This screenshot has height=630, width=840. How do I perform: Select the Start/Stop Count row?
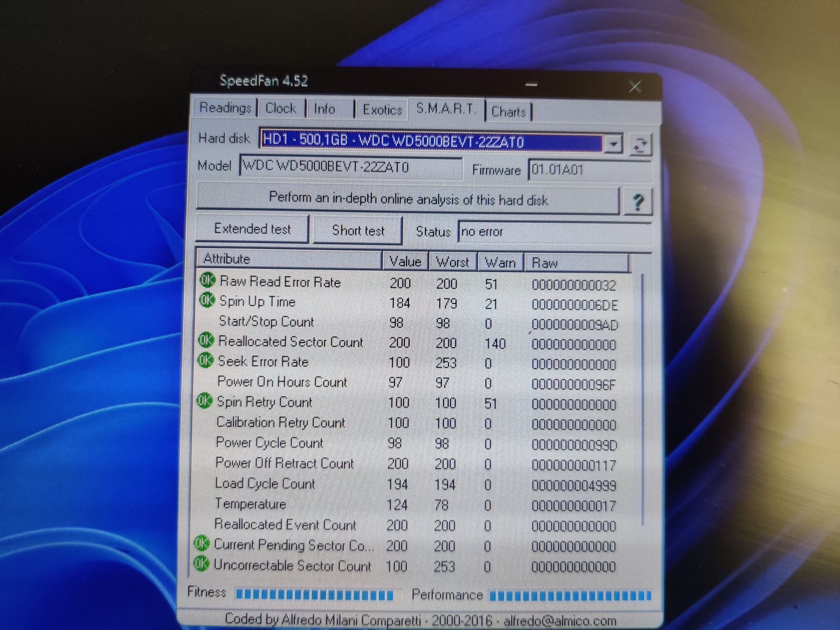[418, 323]
